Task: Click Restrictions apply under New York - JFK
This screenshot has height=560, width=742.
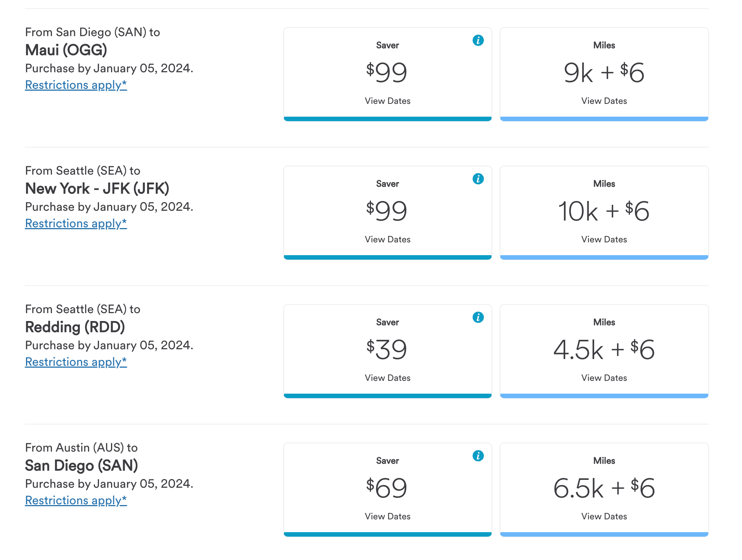Action: pyautogui.click(x=76, y=224)
